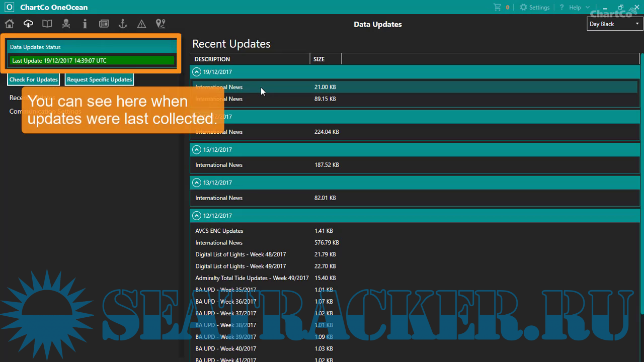Open the map pin route icon
Screen dimensions: 644x362
(x=160, y=24)
